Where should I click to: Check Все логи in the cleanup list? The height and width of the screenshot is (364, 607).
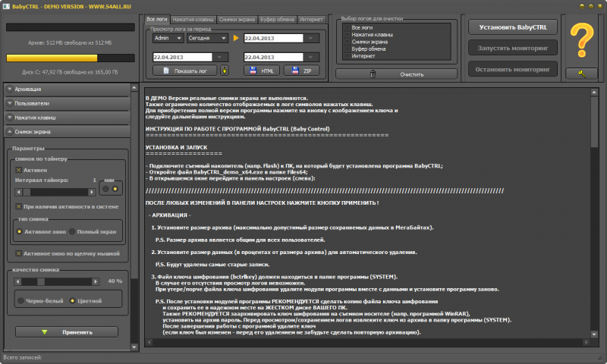click(x=348, y=27)
